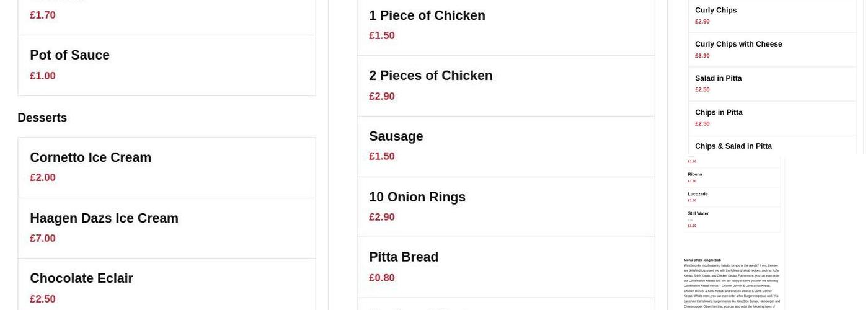Select 2 Pieces of Chicken
The height and width of the screenshot is (310, 868).
click(431, 76)
